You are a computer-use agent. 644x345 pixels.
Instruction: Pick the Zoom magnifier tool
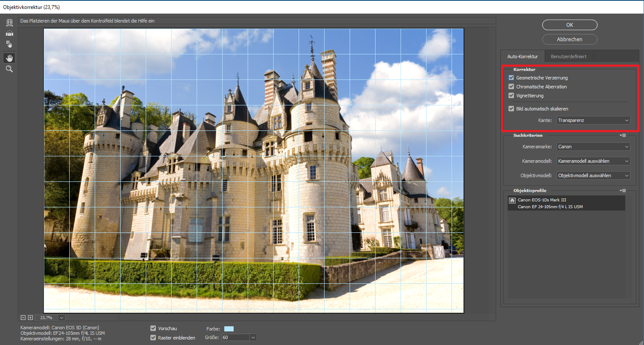[9, 69]
